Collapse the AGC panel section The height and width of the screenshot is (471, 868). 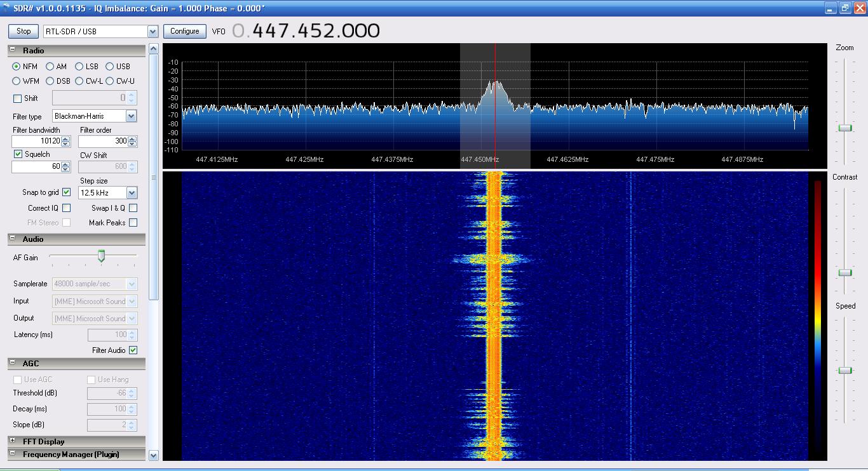point(12,363)
